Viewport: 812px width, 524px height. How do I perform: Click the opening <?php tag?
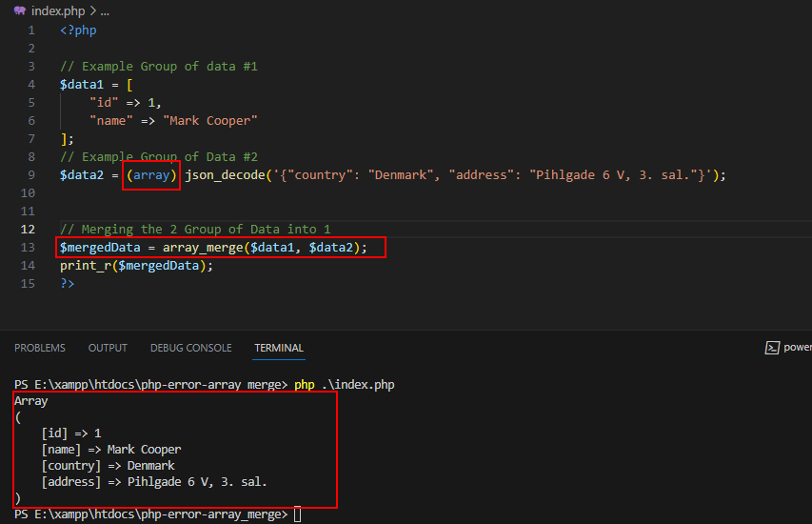pyautogui.click(x=78, y=30)
